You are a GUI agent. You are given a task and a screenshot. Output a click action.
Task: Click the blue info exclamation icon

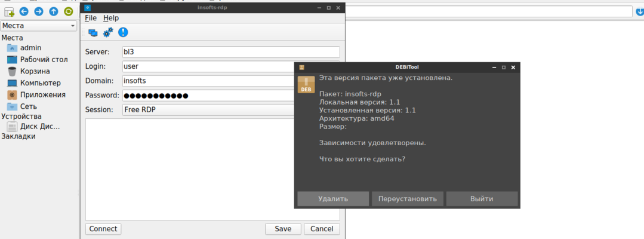click(x=123, y=32)
